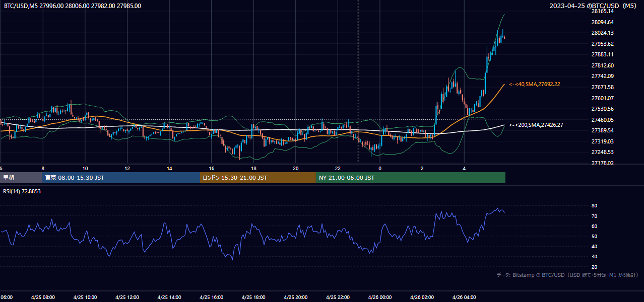644x302 pixels.
Task: Click the 4/26 02:00 date axis label
Action: pyautogui.click(x=422, y=297)
